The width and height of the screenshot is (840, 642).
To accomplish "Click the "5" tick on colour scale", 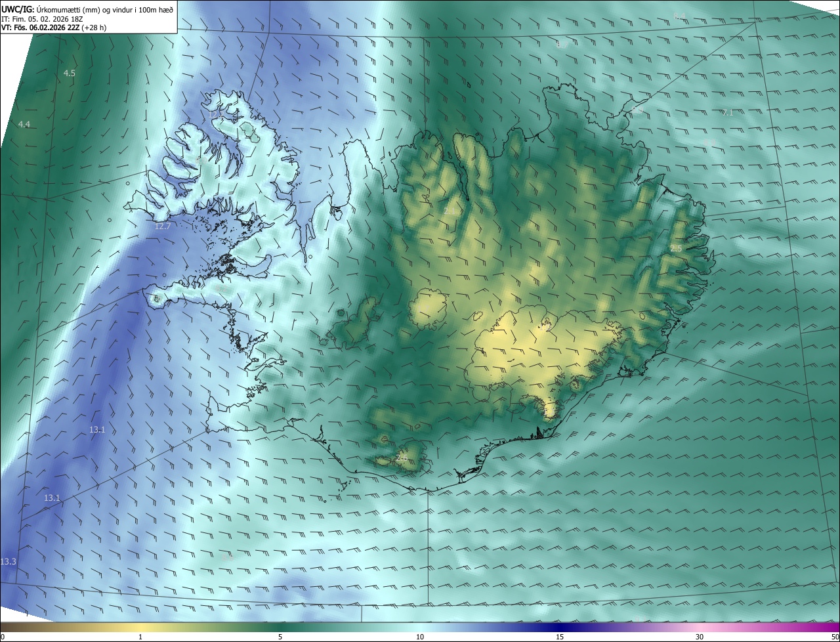I will (280, 637).
